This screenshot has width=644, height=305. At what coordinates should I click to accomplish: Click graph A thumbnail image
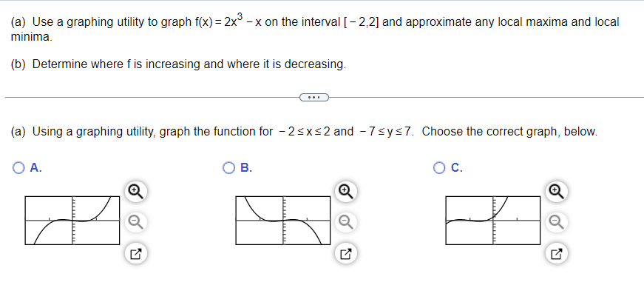[72, 221]
